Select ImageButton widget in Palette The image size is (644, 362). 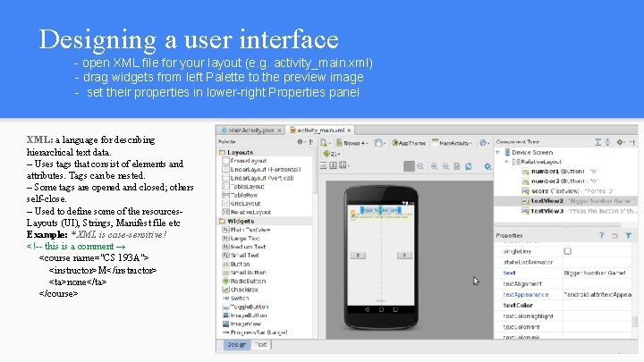245,316
